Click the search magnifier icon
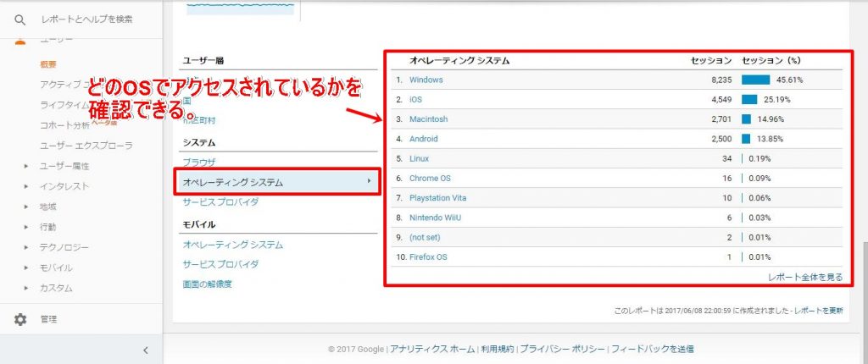Screen dimensions: 868x364 point(20,20)
